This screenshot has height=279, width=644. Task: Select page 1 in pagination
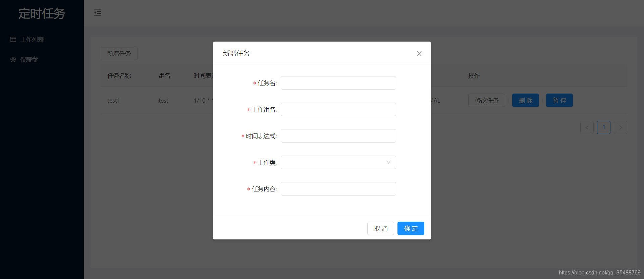pos(604,127)
